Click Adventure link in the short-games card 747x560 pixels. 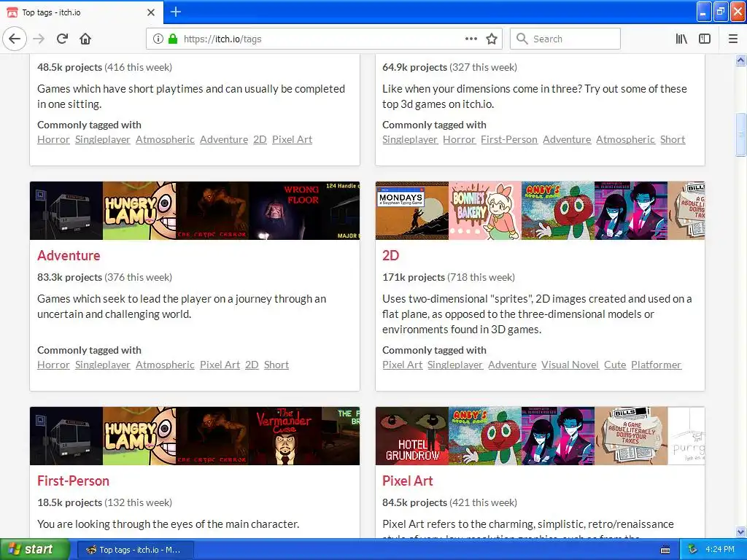pos(224,139)
